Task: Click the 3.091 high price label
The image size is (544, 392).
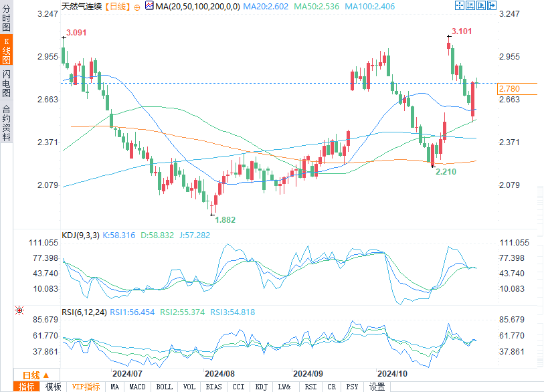Action: pos(76,33)
